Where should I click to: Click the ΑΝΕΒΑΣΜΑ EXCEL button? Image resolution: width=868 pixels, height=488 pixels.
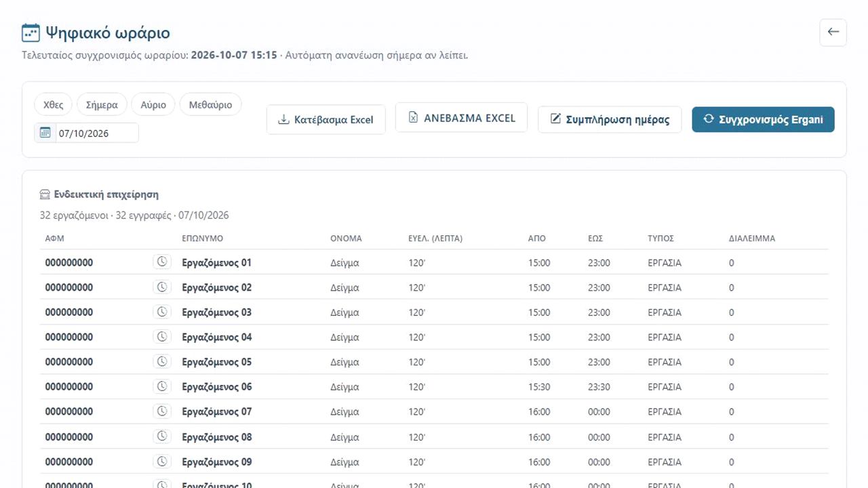pyautogui.click(x=461, y=117)
